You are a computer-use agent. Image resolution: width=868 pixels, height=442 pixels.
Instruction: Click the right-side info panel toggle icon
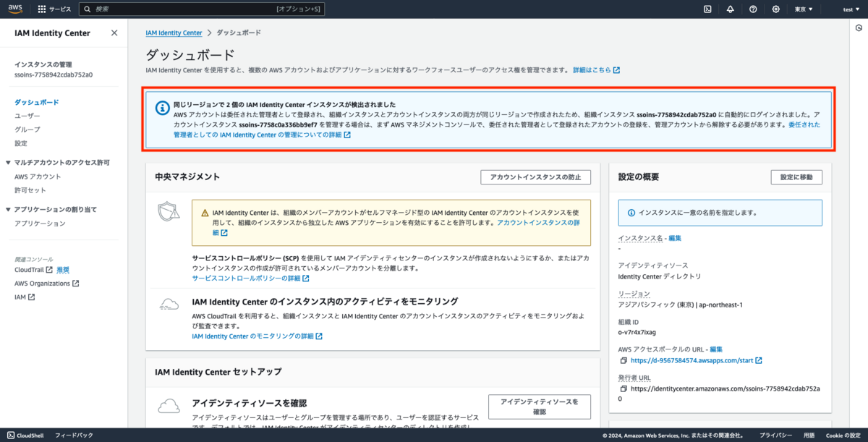(x=858, y=28)
